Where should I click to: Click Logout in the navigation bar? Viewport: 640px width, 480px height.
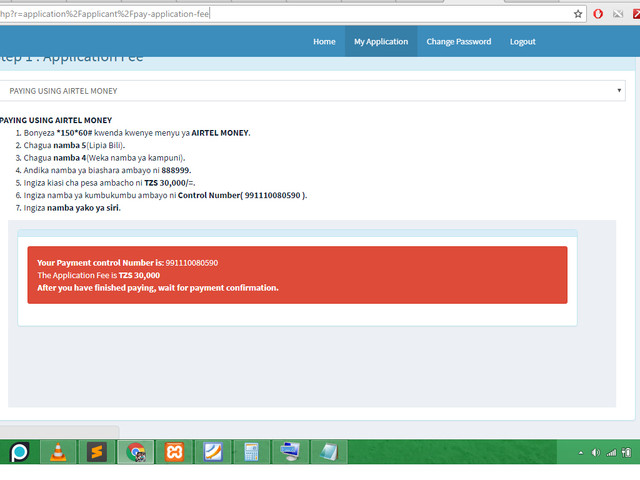[522, 42]
